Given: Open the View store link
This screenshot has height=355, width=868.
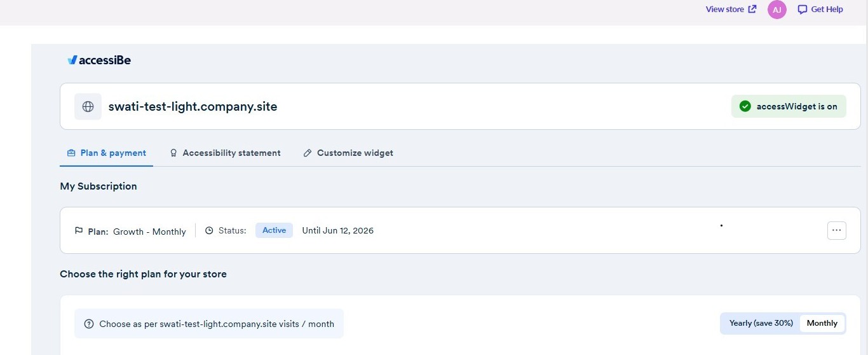Looking at the screenshot, I should click(x=731, y=10).
